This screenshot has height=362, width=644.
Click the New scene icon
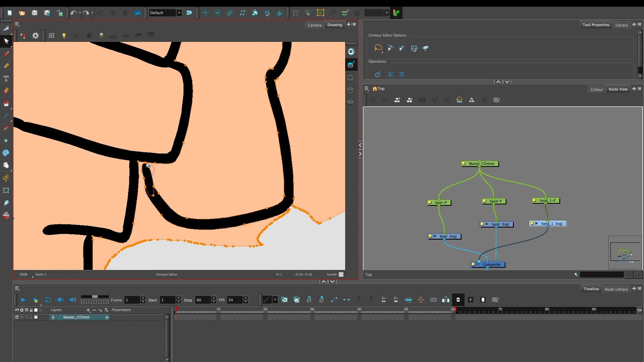(x=10, y=13)
